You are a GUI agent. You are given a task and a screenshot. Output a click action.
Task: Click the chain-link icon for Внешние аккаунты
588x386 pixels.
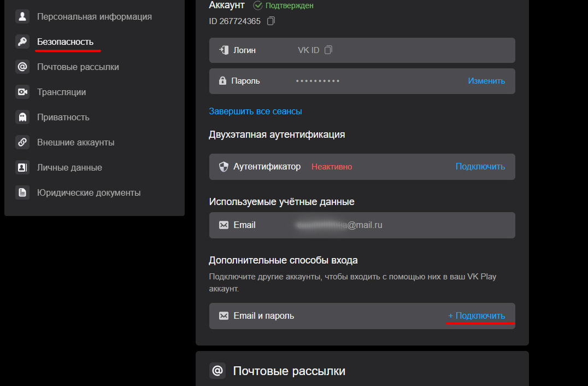pyautogui.click(x=22, y=142)
